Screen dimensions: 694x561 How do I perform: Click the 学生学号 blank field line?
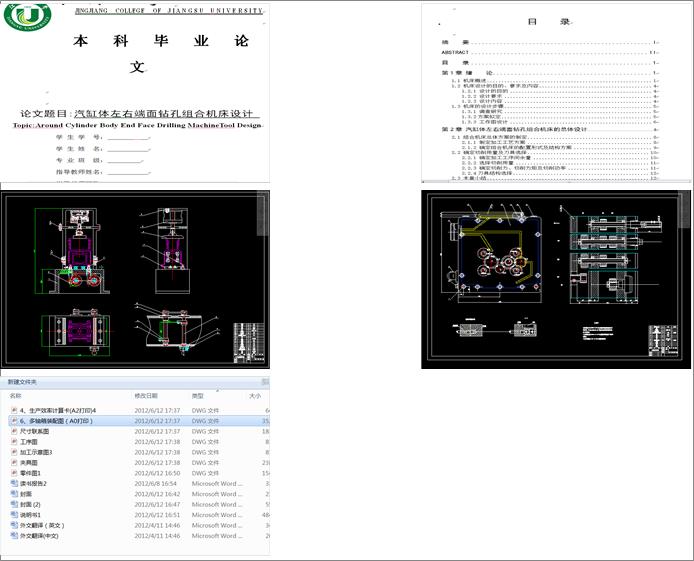(128, 138)
